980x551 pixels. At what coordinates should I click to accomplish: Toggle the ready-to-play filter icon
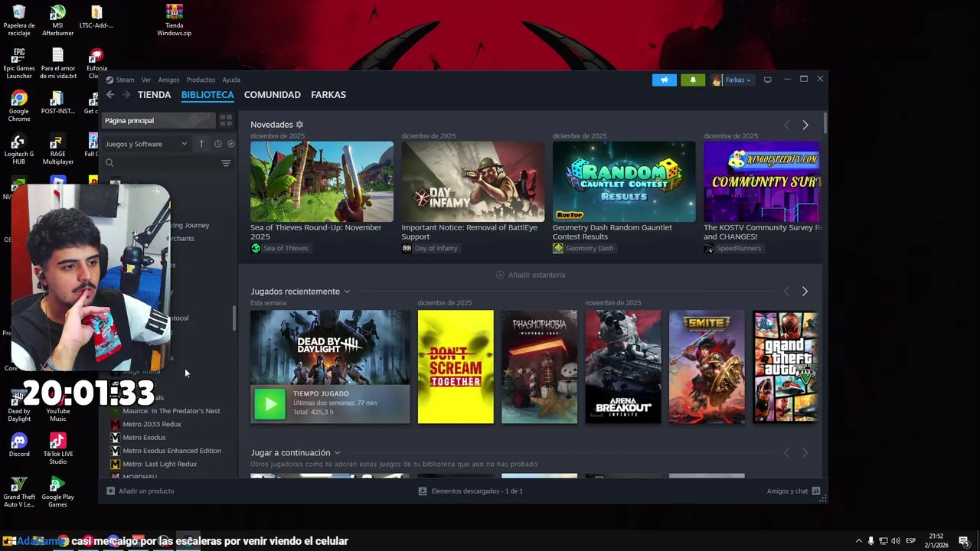(x=231, y=144)
